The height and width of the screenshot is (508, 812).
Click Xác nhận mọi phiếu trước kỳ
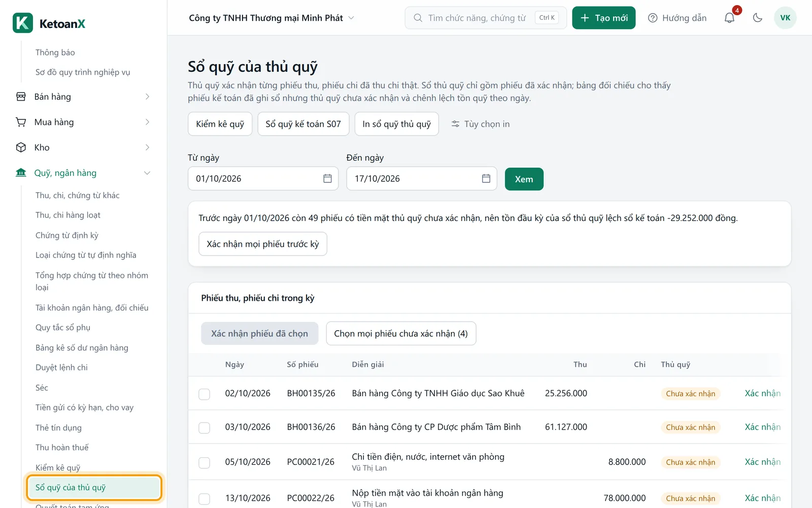(262, 244)
